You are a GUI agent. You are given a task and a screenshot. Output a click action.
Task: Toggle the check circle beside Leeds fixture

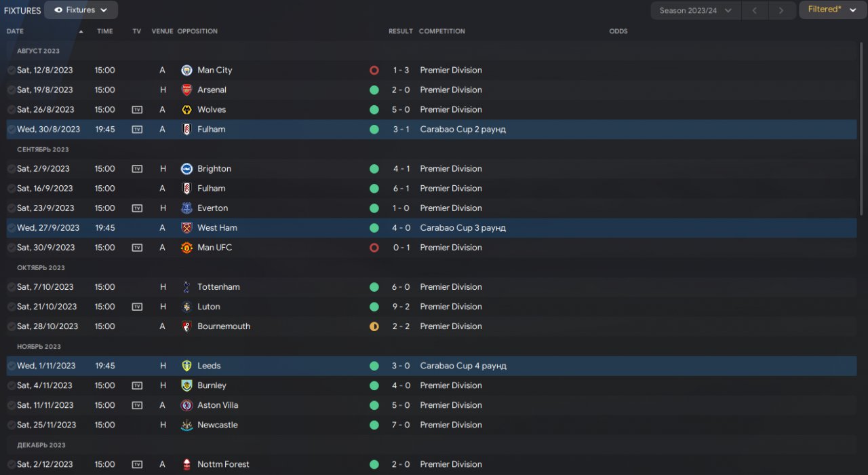(x=12, y=366)
